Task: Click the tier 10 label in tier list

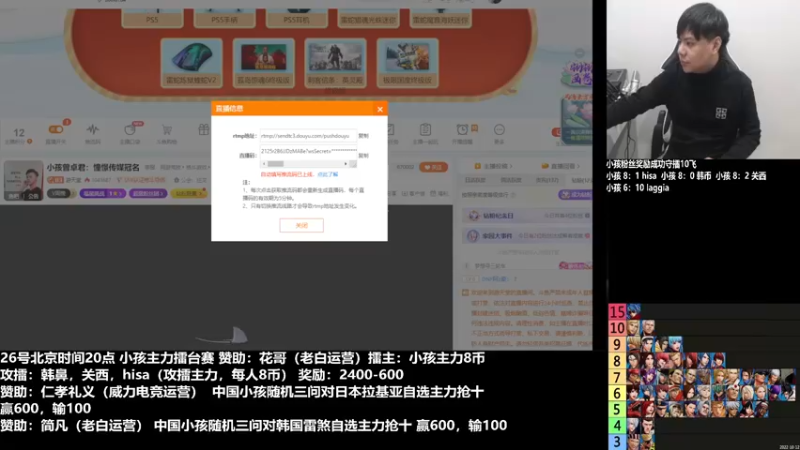Action: (617, 328)
